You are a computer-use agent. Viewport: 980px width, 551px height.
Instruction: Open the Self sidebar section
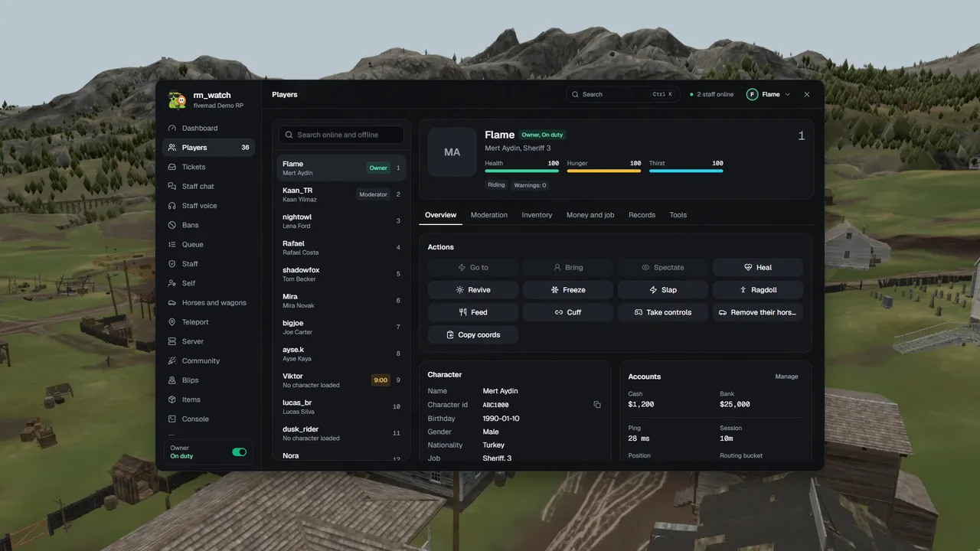tap(208, 283)
